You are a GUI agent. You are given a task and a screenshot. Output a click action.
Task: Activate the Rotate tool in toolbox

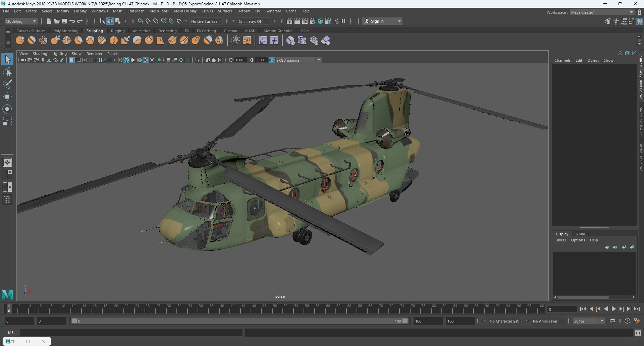pyautogui.click(x=7, y=109)
